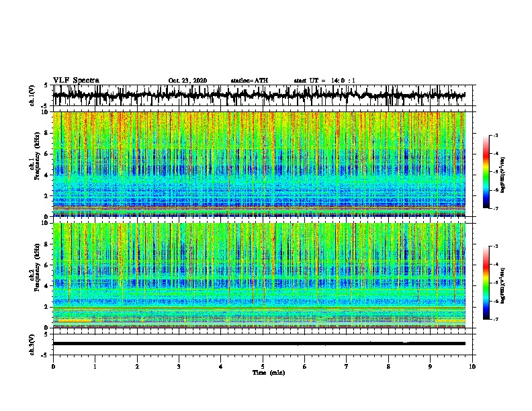Image resolution: width=532 pixels, height=411 pixels.
Task: Click the 'ch.1(V)' waveform axis label
Action: pos(32,95)
